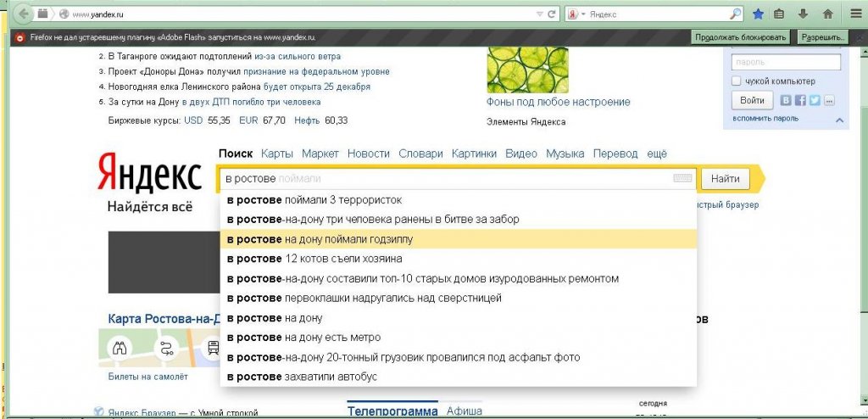Switch to the 'Картинки' tab
The width and height of the screenshot is (868, 419).
coord(474,154)
